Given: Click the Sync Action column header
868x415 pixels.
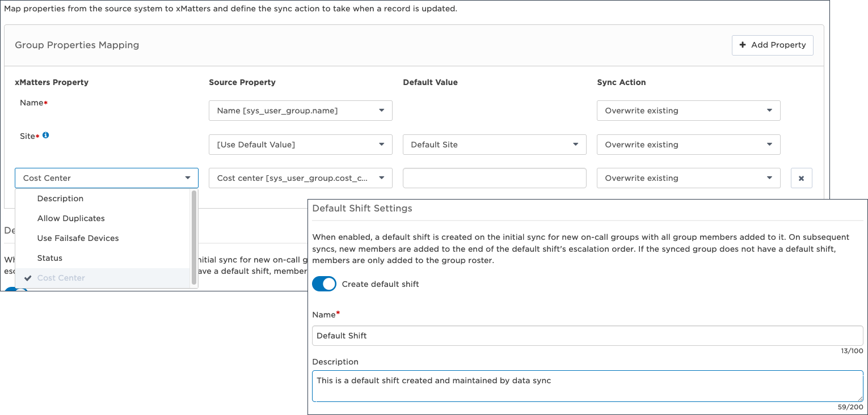Looking at the screenshot, I should tap(621, 82).
